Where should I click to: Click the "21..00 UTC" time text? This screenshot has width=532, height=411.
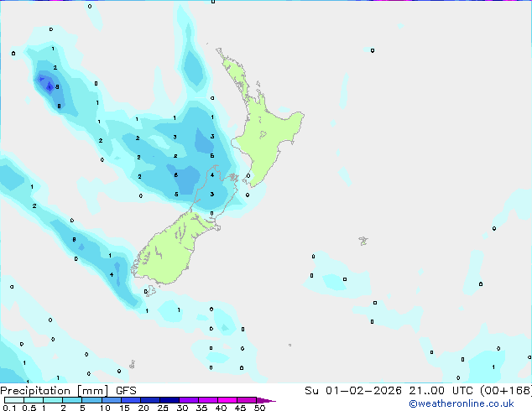click(x=441, y=391)
